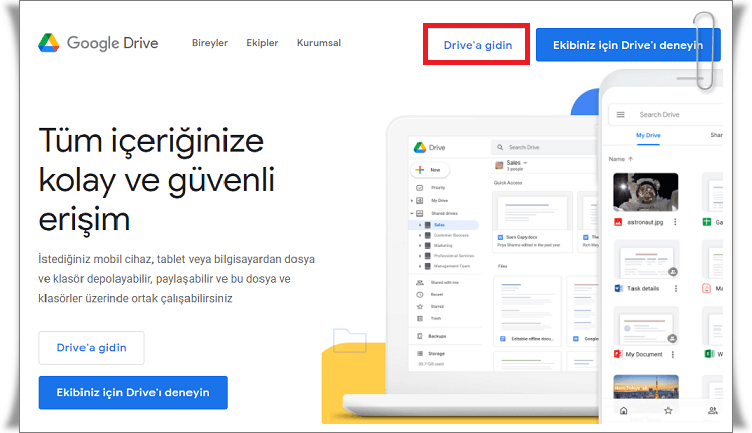
Task: Collapse the Shared drives tree arrow
Action: pos(412,213)
